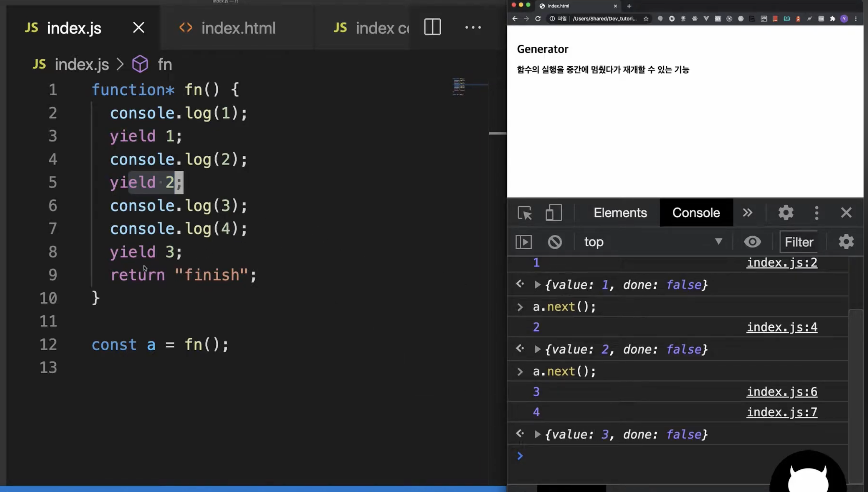Show the console sidebar panel icon
The height and width of the screenshot is (492, 868).
point(523,242)
